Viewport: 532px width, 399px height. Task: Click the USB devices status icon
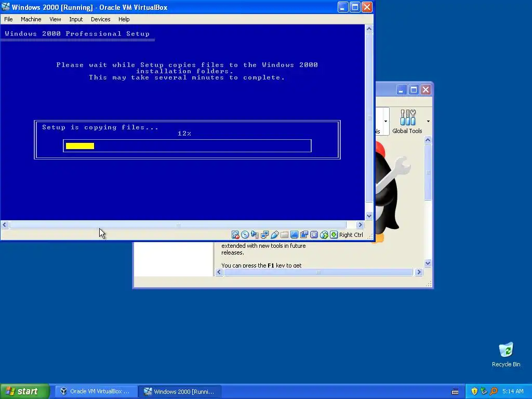[274, 235]
